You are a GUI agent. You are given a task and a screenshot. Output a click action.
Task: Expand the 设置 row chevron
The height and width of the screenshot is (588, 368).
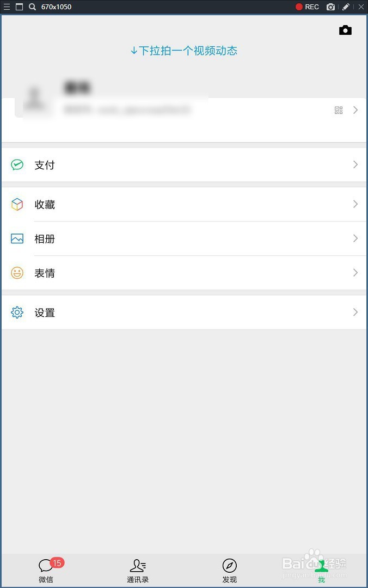[x=356, y=313]
